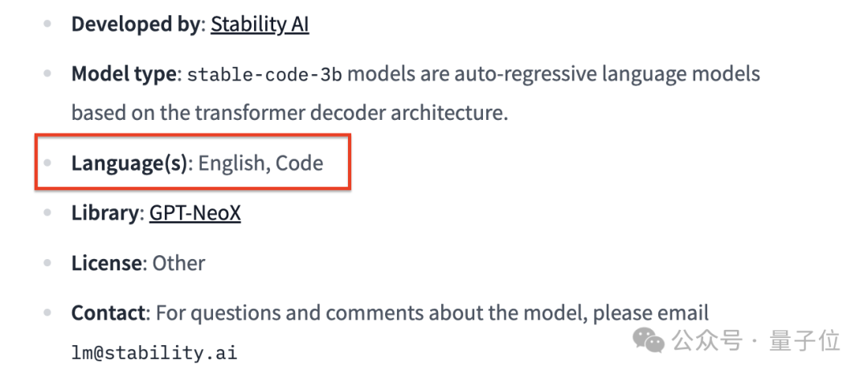Click the bullet point beside Model type
This screenshot has height=375, width=868.
point(50,75)
